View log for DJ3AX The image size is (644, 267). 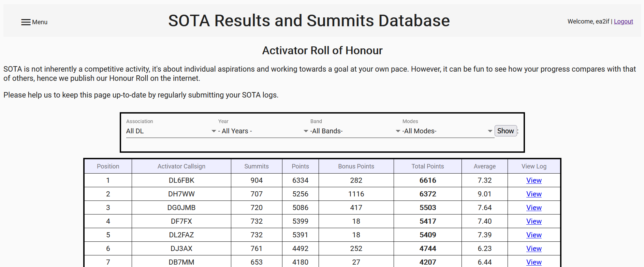(534, 249)
